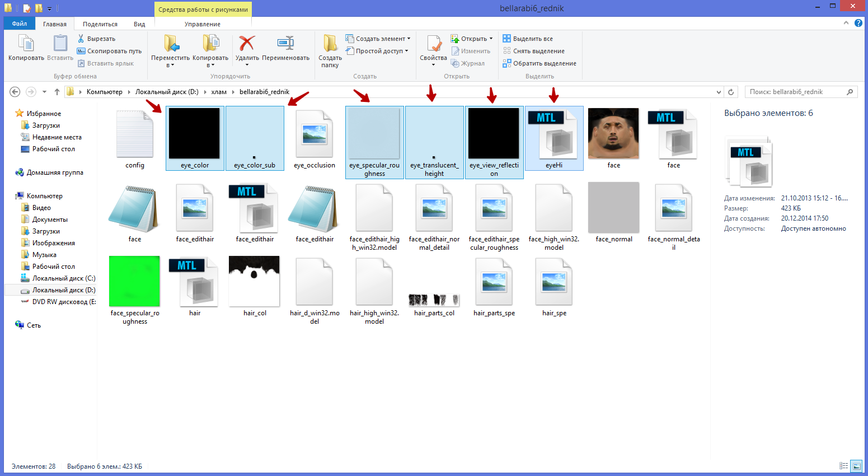Switch to details list view in status bar
Screen dimensions: 868x476
pyautogui.click(x=844, y=466)
